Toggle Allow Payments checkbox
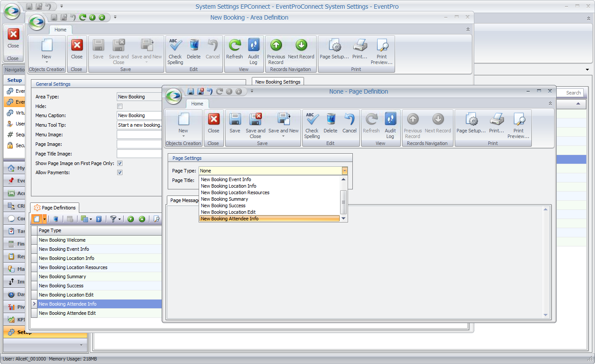The image size is (595, 364). point(120,172)
